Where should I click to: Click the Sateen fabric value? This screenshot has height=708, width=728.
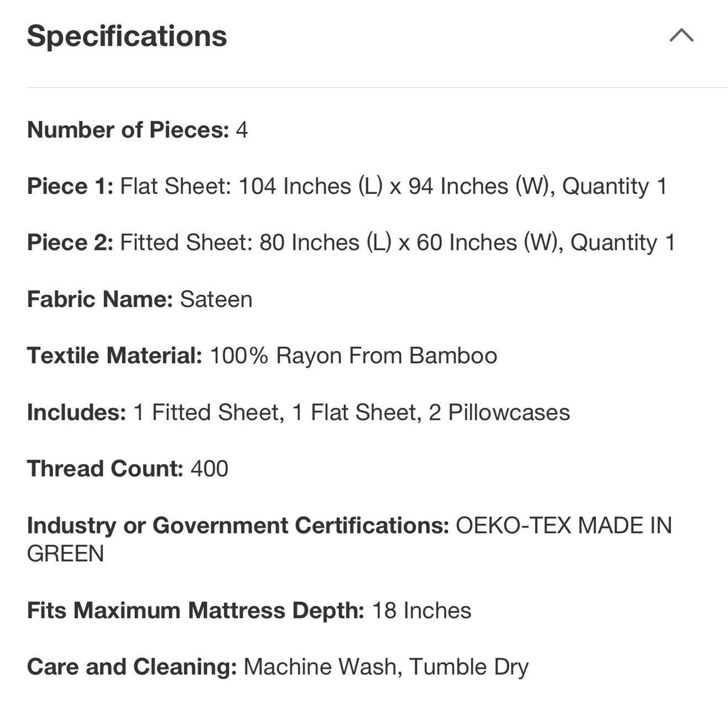pyautogui.click(x=216, y=299)
